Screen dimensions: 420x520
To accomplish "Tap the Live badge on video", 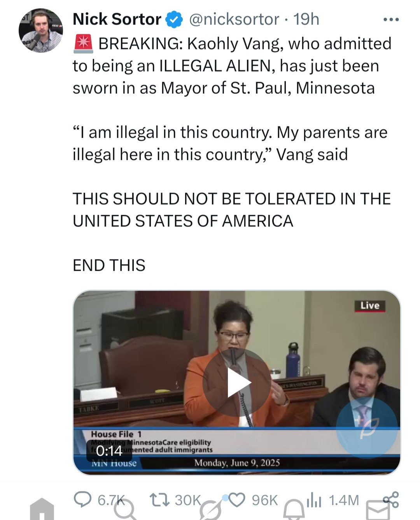I will [x=370, y=306].
